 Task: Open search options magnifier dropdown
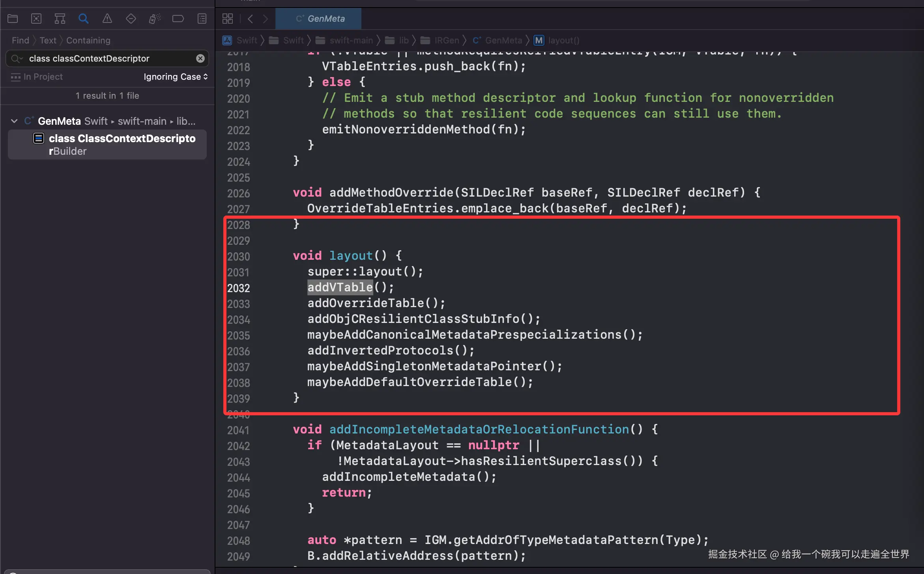click(17, 58)
